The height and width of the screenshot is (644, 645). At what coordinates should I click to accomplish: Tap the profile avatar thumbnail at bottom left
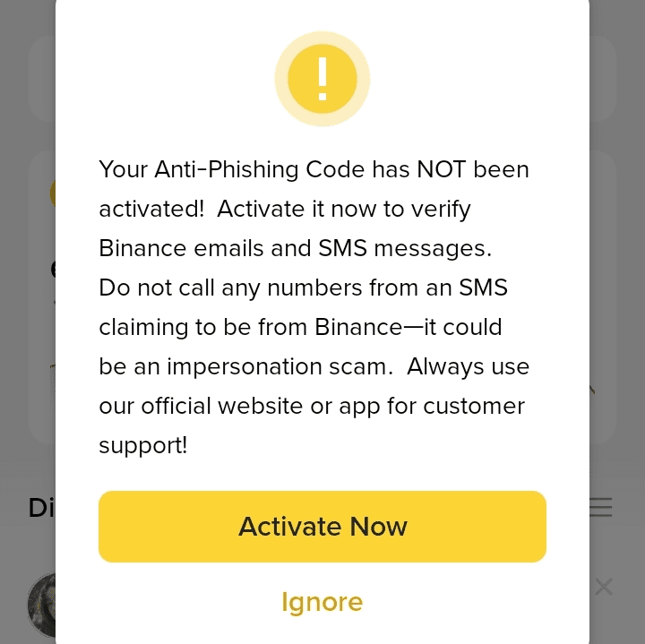pos(40,605)
